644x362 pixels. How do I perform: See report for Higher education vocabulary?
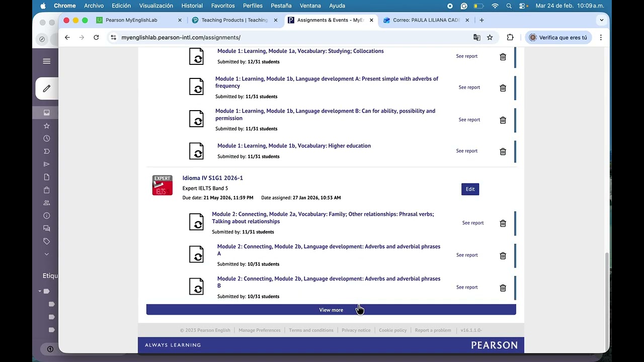[467, 151]
